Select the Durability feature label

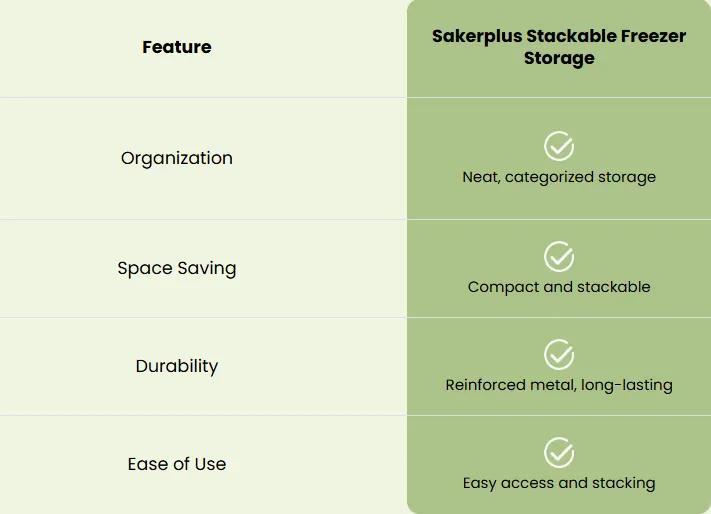tap(177, 366)
